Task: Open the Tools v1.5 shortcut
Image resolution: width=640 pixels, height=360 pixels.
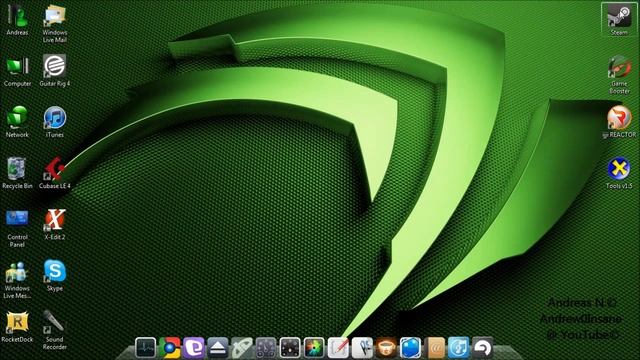Action: pos(619,169)
